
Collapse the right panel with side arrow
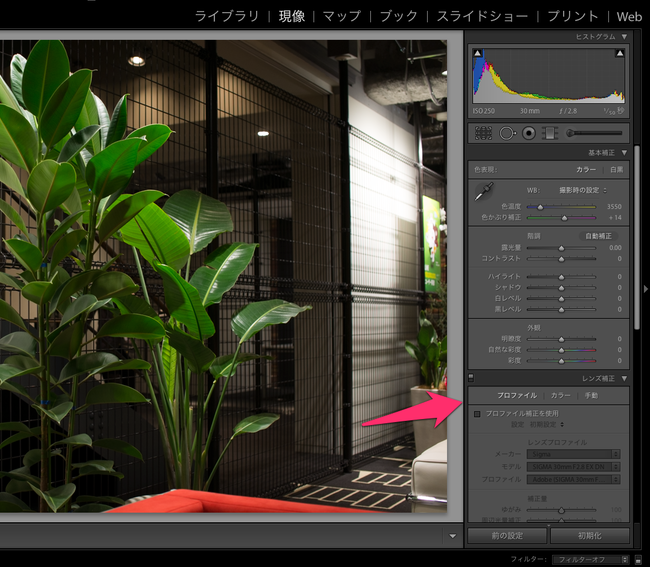(645, 289)
